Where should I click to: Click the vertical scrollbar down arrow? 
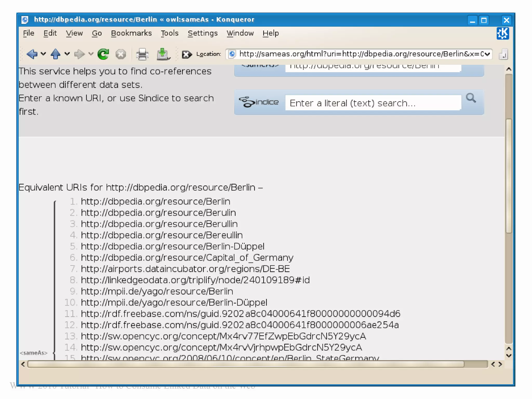509,355
